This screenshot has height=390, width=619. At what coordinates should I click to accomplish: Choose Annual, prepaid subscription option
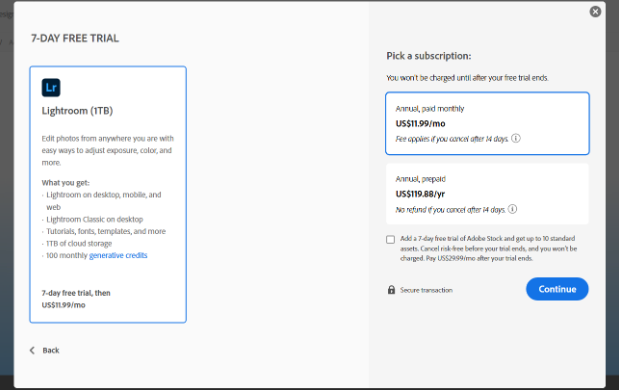coord(488,194)
